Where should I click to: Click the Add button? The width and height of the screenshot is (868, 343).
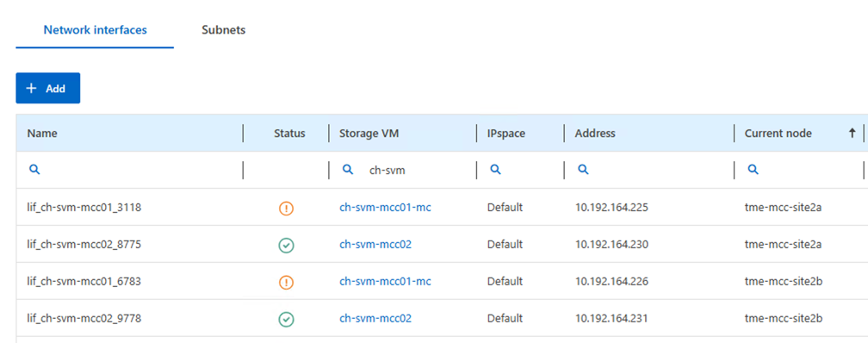[x=48, y=88]
